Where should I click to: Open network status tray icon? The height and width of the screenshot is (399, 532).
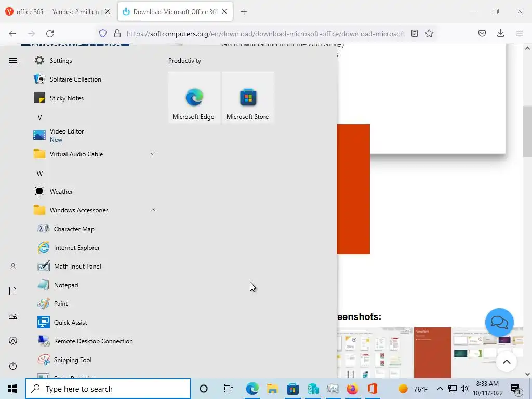(x=453, y=389)
